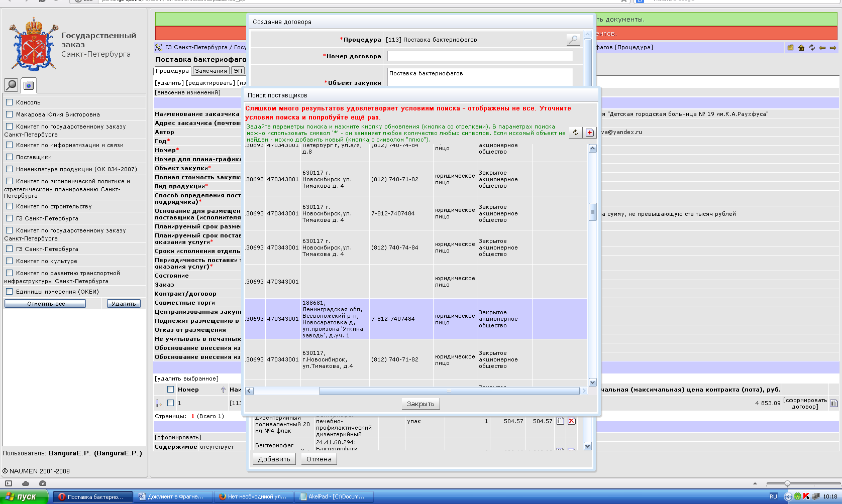842x504 pixels.
Task: Navigate back with the yellow left arrow
Action: [x=822, y=48]
